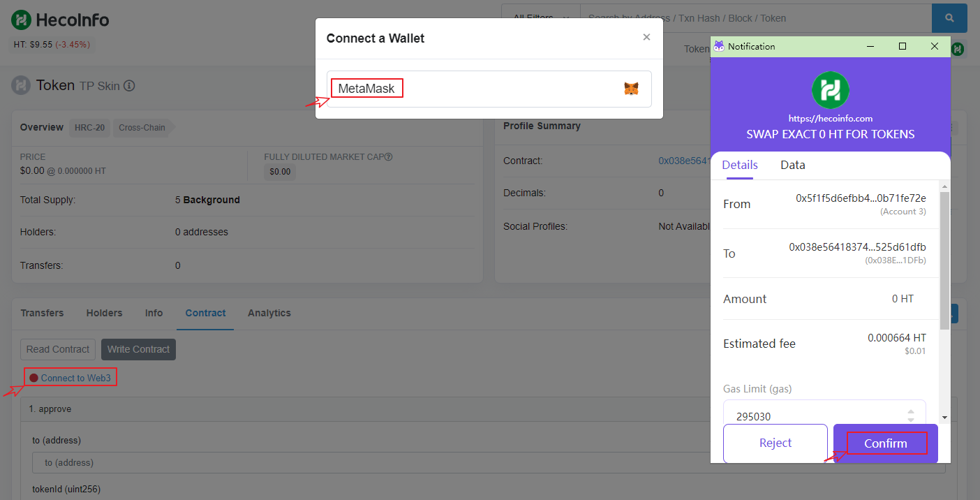
Task: Click the Connect to Web3 link
Action: [x=75, y=378]
